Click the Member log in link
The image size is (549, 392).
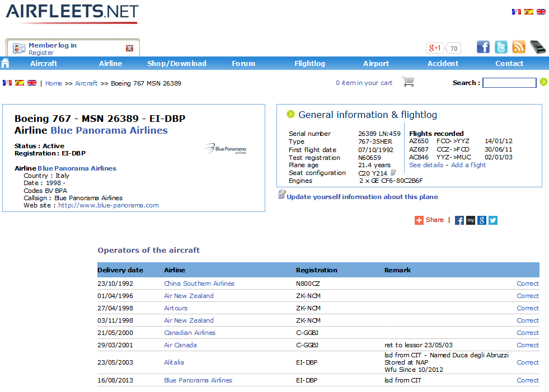[x=53, y=45]
